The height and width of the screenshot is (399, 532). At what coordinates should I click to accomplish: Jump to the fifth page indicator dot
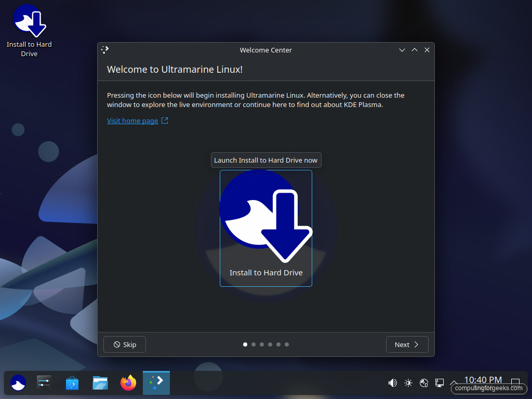278,344
